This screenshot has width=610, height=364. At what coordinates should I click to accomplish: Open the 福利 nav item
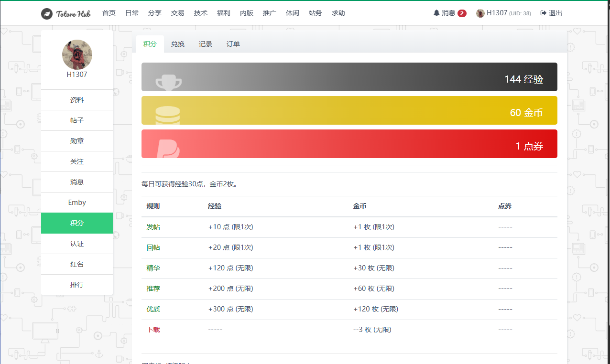point(224,13)
